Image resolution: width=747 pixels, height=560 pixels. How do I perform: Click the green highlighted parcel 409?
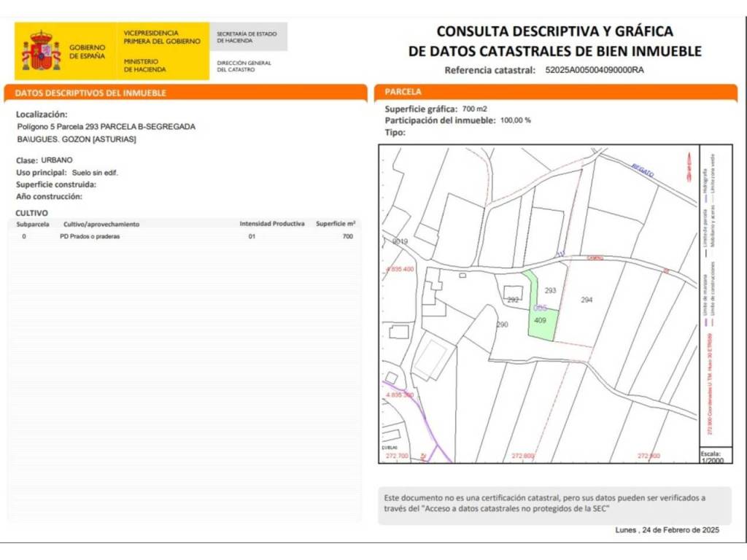click(543, 324)
